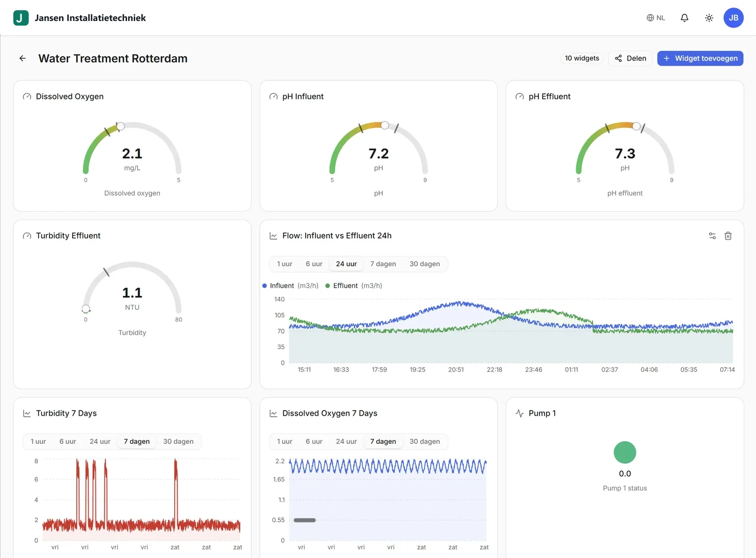Select 24 uur in the Flow chart
The height and width of the screenshot is (558, 756).
pos(346,264)
